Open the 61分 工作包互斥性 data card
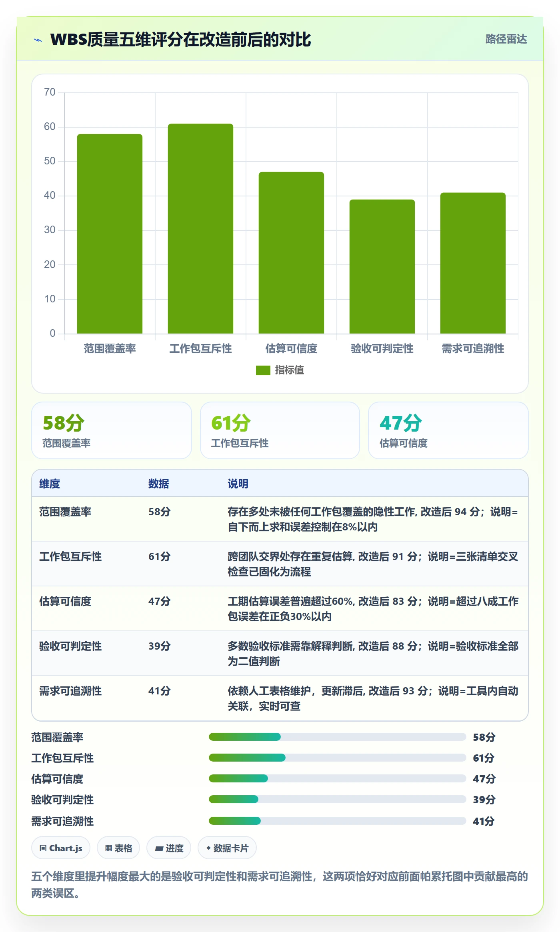Viewport: 560px width, 932px height. coord(280,430)
